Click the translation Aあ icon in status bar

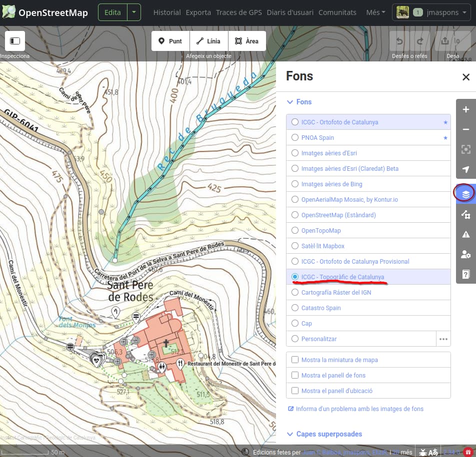tap(433, 453)
